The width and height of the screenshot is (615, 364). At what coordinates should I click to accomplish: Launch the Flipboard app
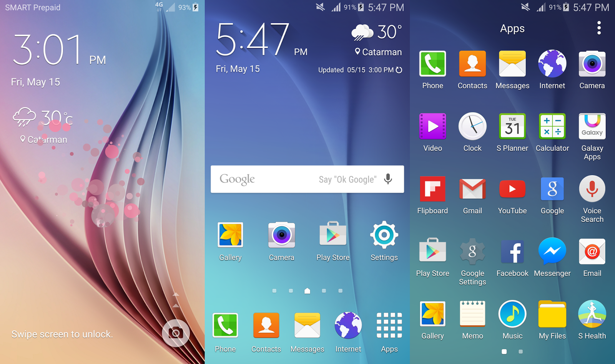point(433,195)
